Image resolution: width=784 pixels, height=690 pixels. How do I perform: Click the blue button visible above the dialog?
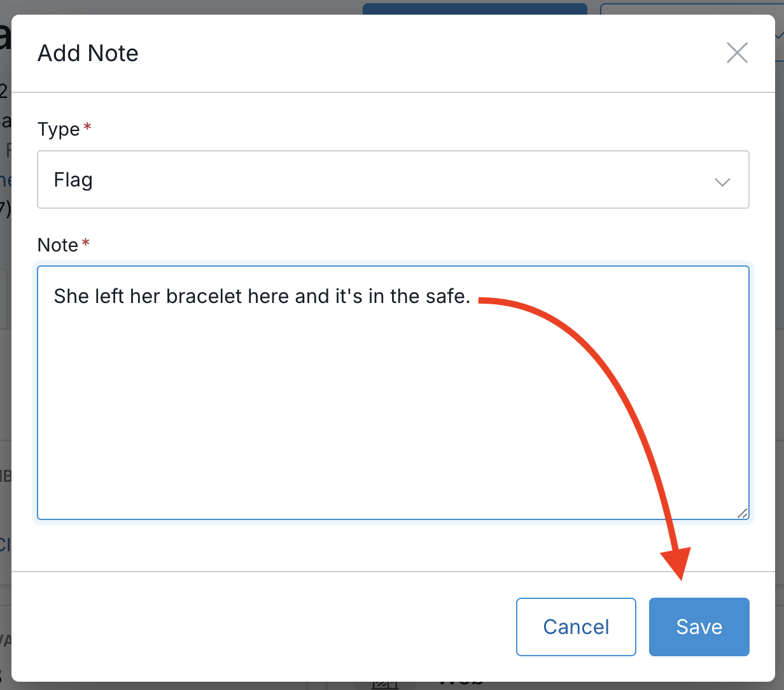474,8
